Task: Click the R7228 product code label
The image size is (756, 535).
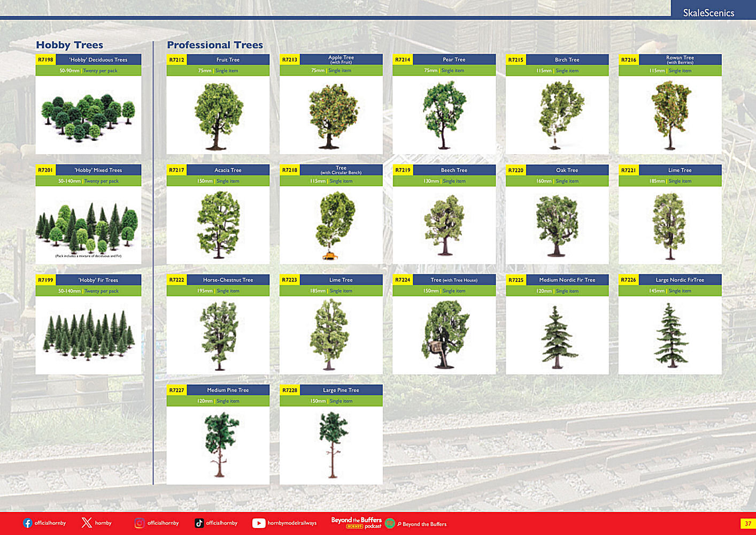Action: [290, 390]
